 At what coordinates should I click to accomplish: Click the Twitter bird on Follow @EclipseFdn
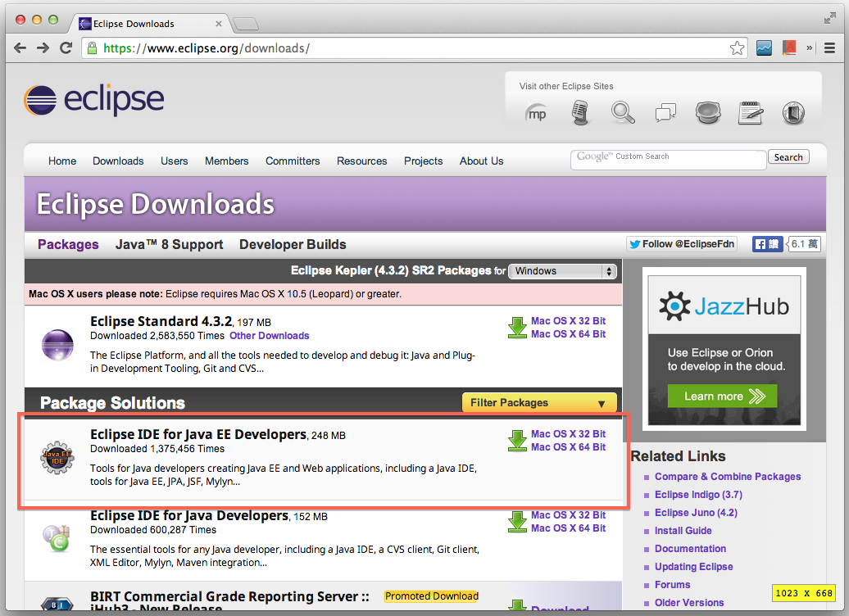click(x=637, y=243)
